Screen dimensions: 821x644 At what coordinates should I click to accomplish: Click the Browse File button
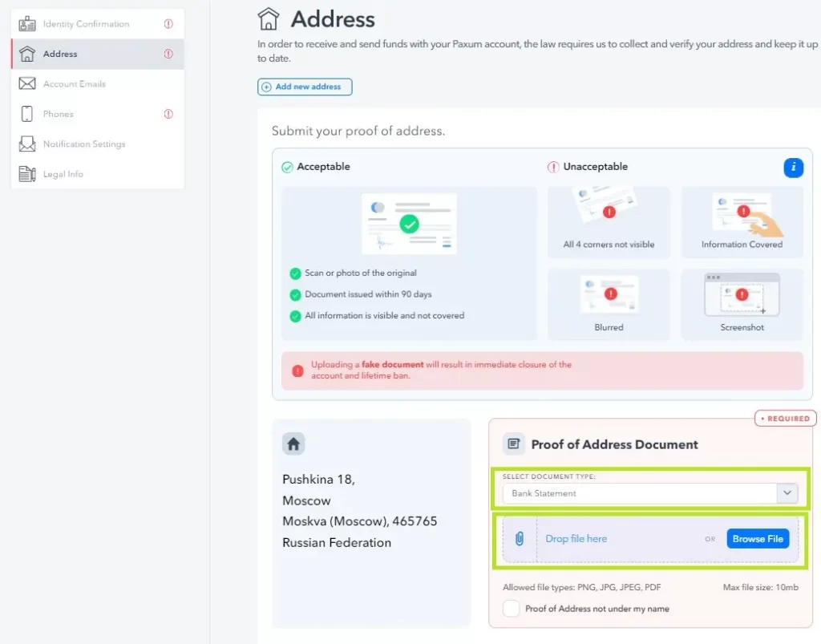click(x=758, y=539)
